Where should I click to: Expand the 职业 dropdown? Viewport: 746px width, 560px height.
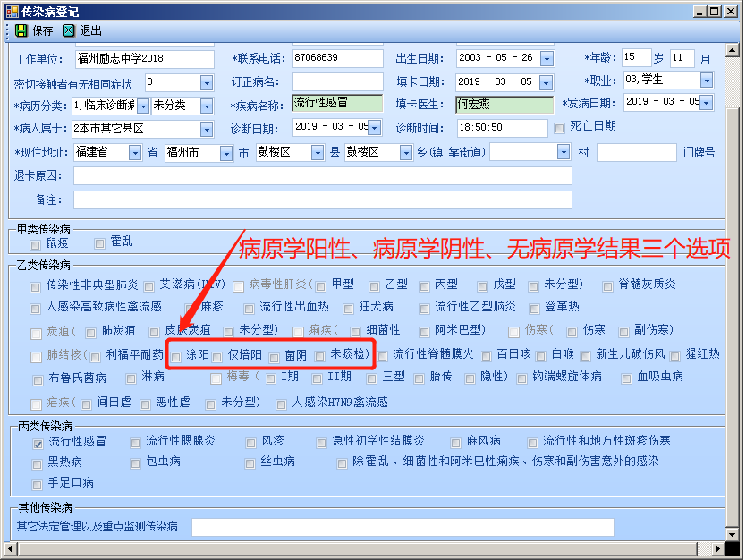(x=707, y=81)
